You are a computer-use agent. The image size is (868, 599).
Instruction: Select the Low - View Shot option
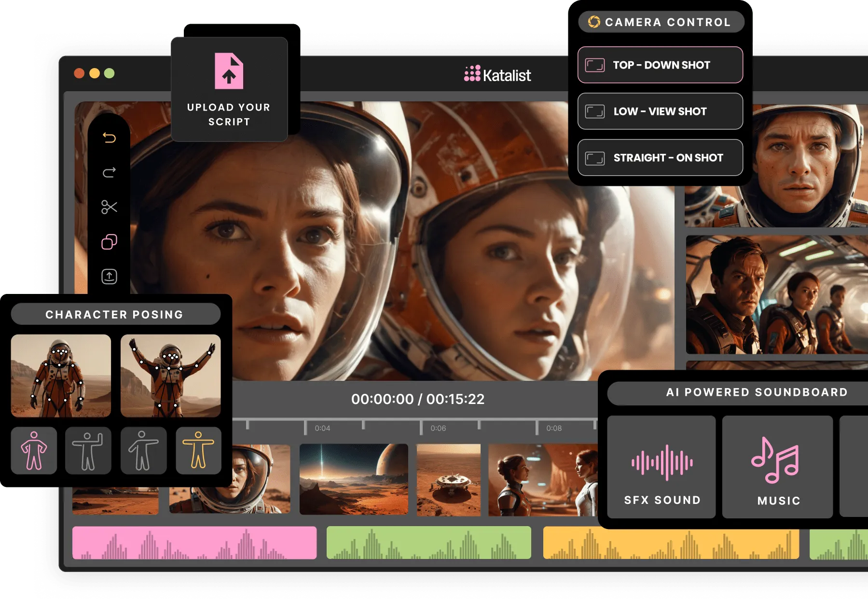[x=660, y=111]
